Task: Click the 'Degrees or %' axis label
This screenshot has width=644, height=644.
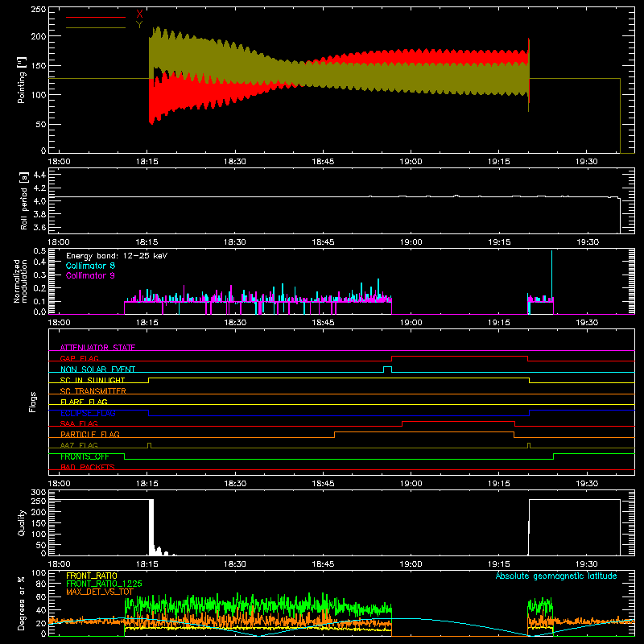Action: coord(21,603)
